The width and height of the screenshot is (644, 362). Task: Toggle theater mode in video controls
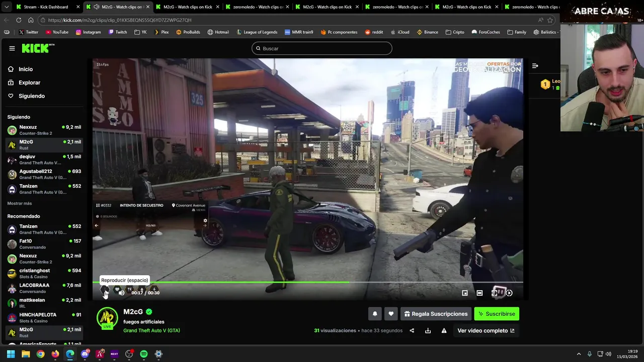(x=479, y=293)
